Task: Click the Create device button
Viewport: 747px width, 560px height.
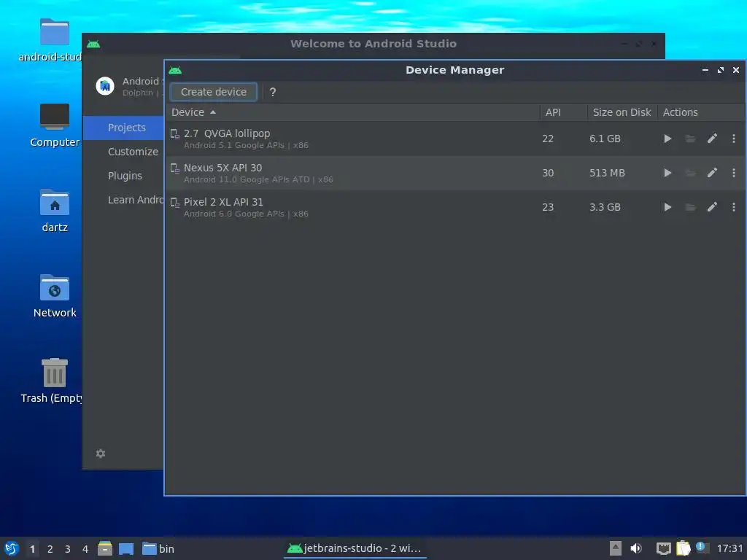Action: [x=214, y=92]
